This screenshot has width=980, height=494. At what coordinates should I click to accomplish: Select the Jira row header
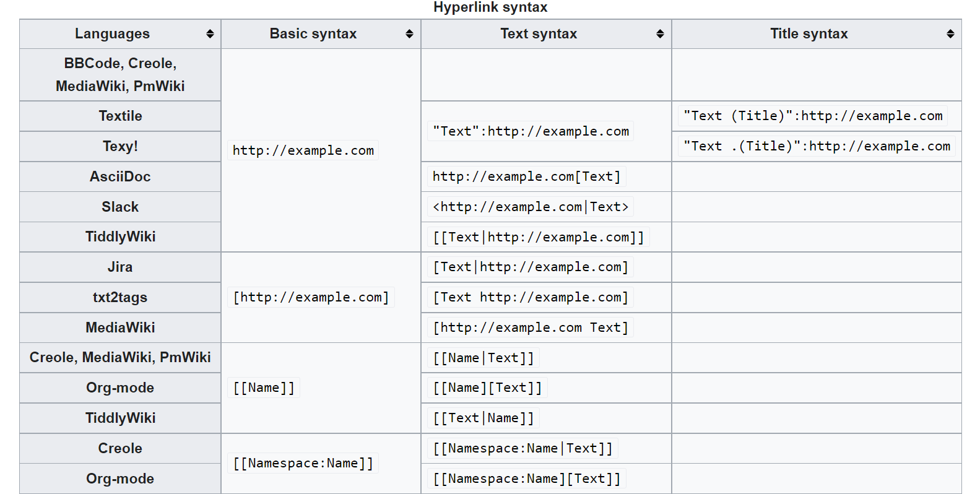[x=120, y=267]
